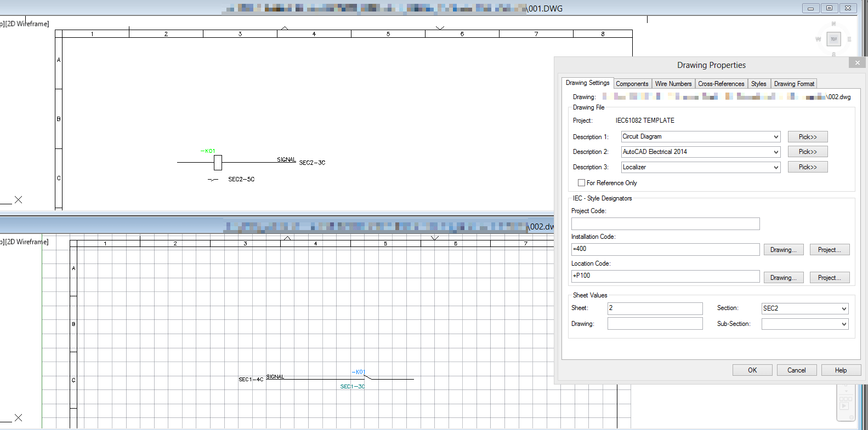Select the SEC2-3C cross-reference text in 001.DWG
The width and height of the screenshot is (868, 430).
click(x=312, y=163)
